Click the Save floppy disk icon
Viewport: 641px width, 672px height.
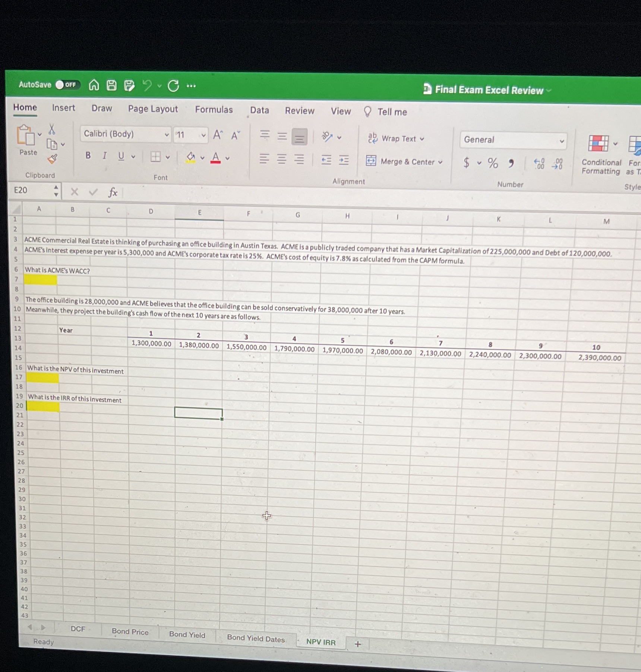click(111, 85)
